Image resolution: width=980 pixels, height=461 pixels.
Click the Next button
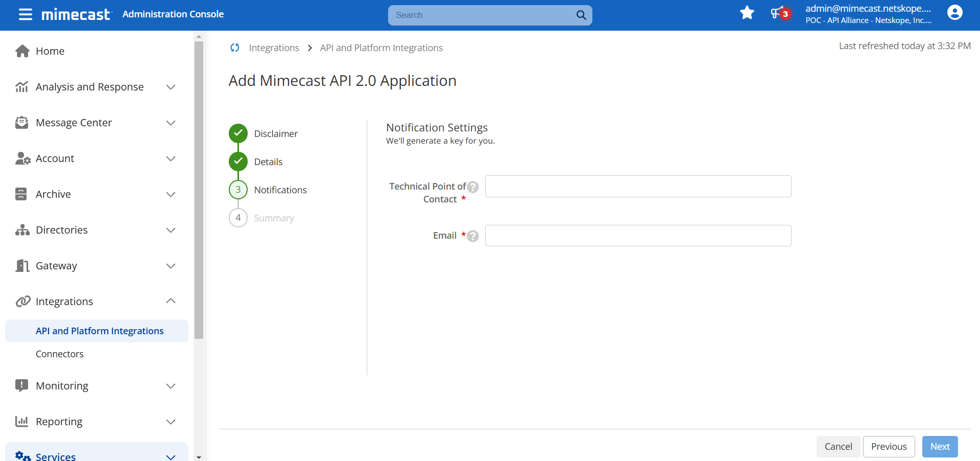point(940,447)
